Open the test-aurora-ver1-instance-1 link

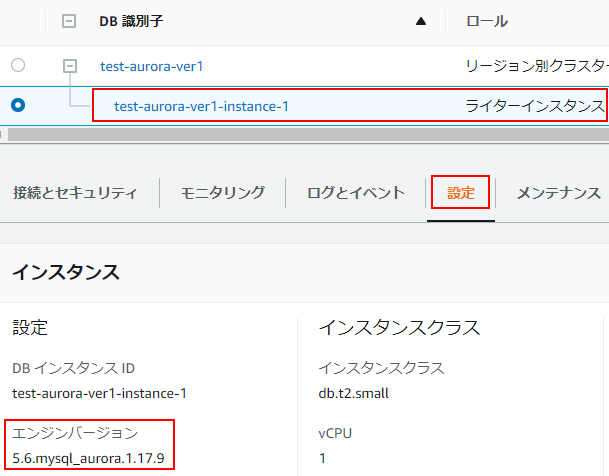201,105
